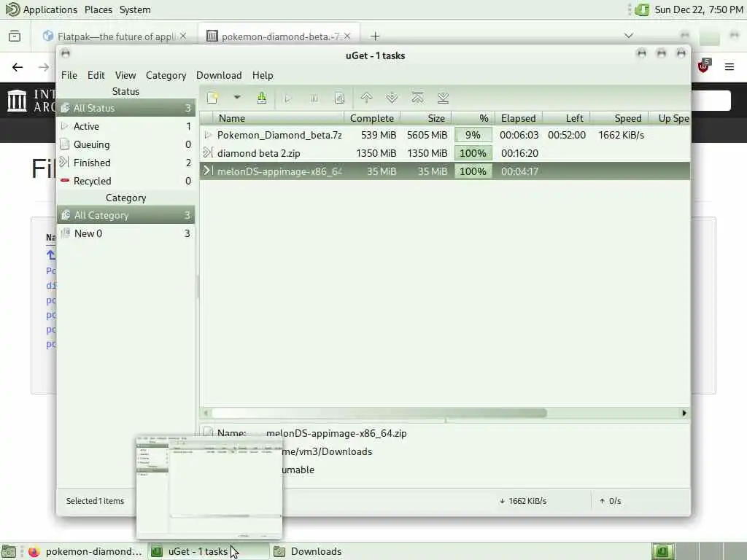This screenshot has height=560, width=747.
Task: Select the Queuing status filter
Action: point(125,144)
